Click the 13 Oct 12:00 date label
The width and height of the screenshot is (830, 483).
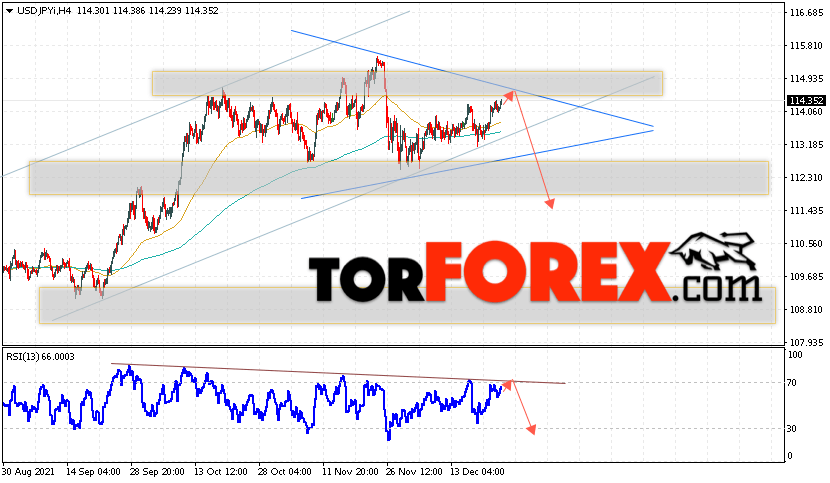(221, 472)
